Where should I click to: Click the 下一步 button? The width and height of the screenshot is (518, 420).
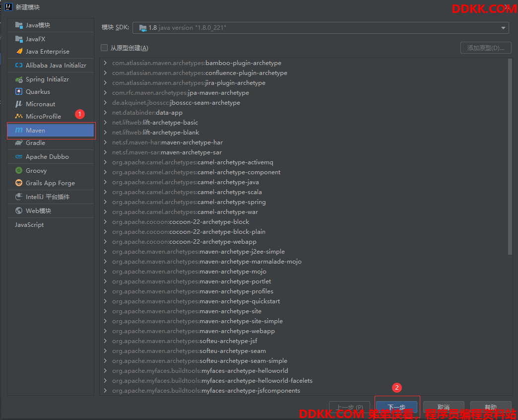(396, 407)
